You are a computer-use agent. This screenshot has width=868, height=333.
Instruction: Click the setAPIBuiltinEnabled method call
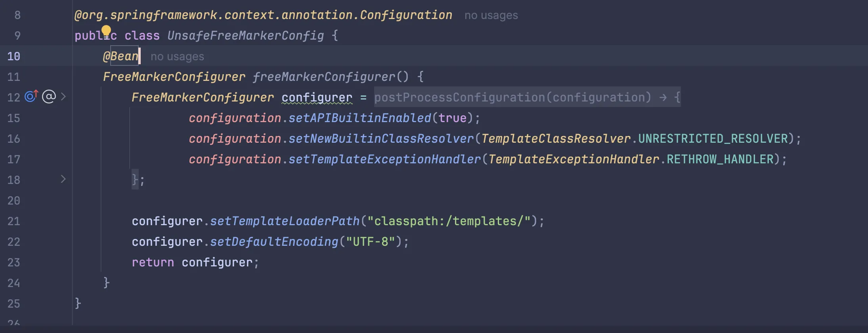click(x=360, y=118)
